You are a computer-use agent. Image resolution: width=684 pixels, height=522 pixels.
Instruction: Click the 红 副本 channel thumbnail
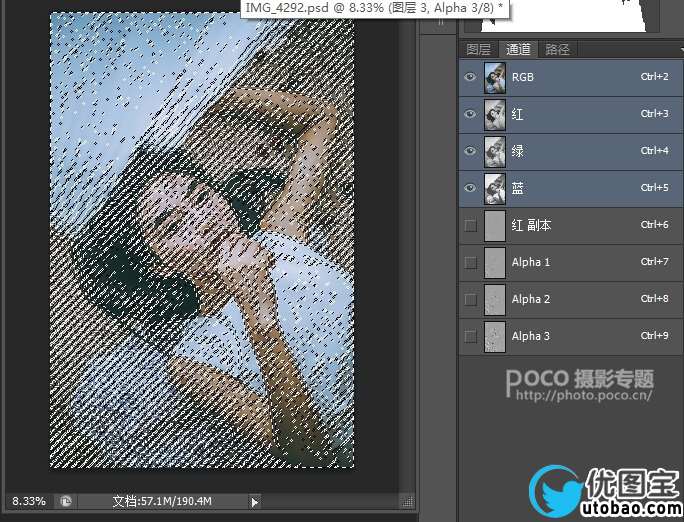pos(495,225)
